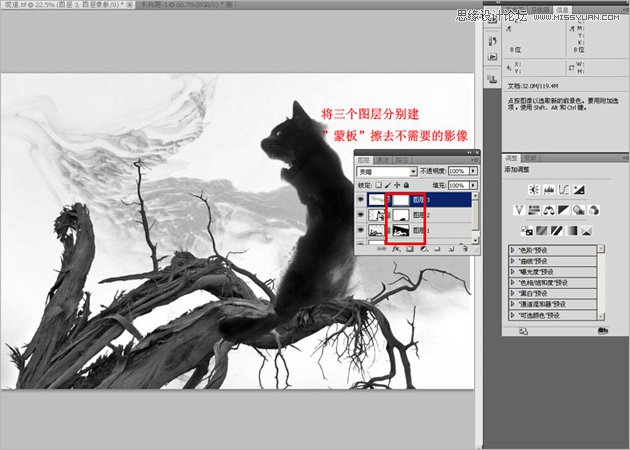Viewport: 630px width, 450px height.
Task: Click the link layers icon
Action: click(382, 249)
